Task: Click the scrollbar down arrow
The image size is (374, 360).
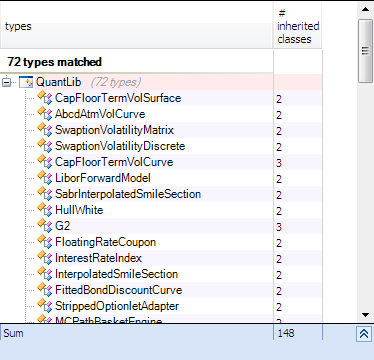Action: pyautogui.click(x=365, y=315)
